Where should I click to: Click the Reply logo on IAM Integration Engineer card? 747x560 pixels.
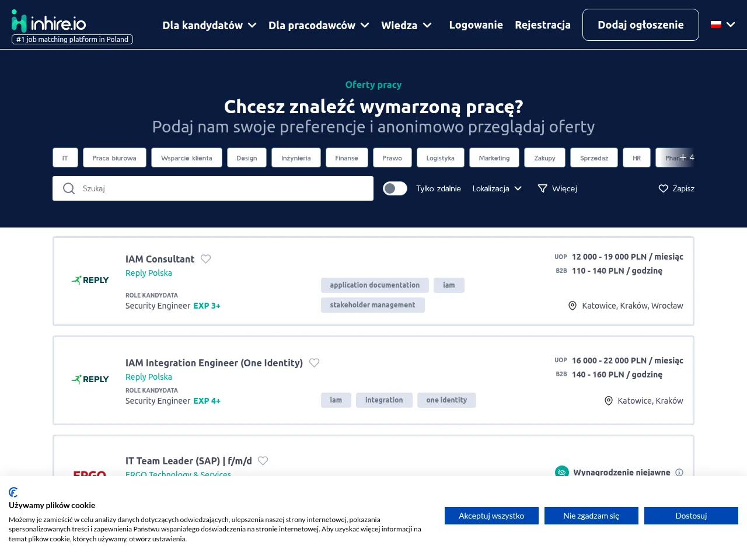(x=90, y=379)
